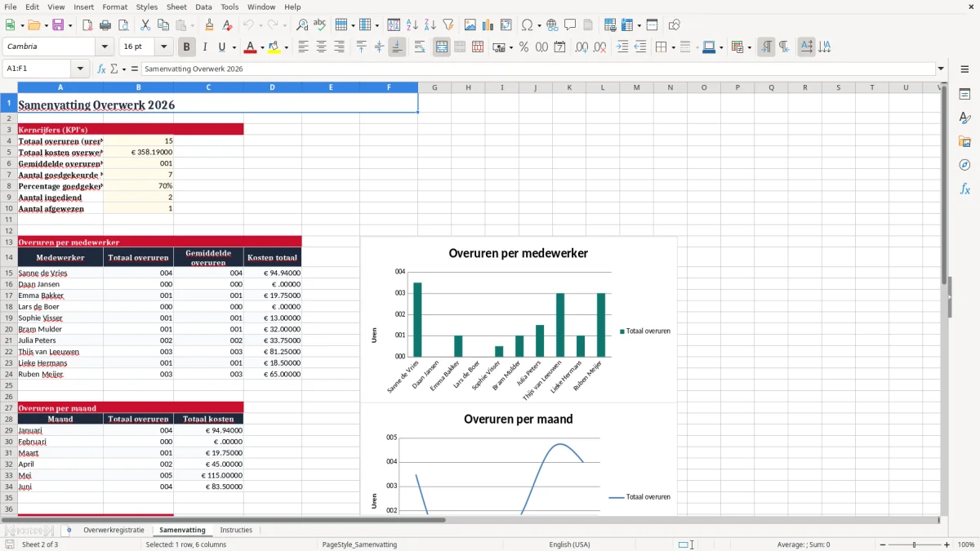
Task: Open the Gallery in the sidebar
Action: pos(964,141)
